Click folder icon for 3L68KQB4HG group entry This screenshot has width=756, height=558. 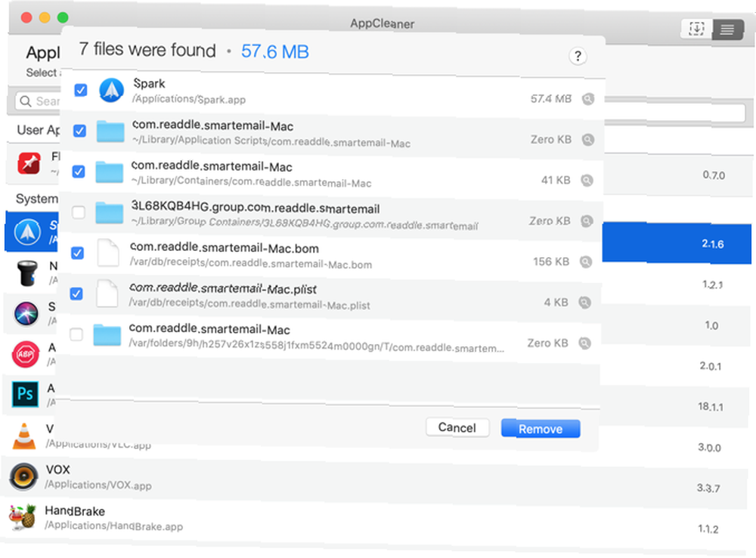[x=109, y=212]
